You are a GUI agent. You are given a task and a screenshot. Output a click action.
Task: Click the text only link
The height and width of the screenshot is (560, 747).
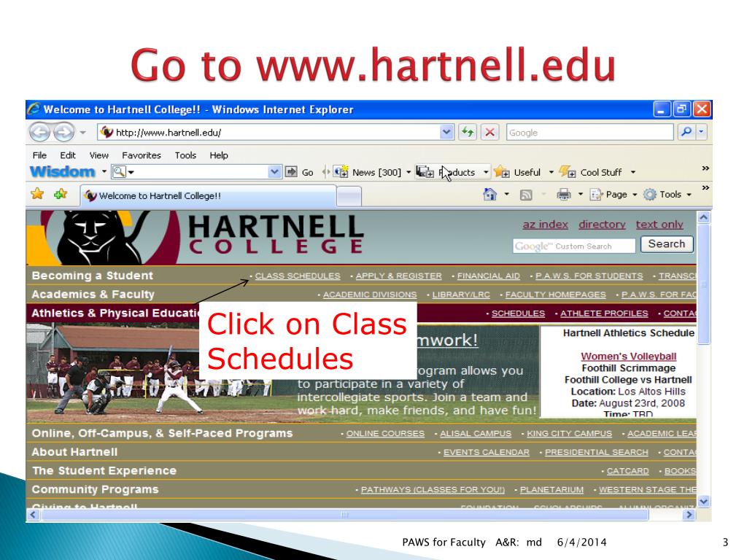(659, 225)
